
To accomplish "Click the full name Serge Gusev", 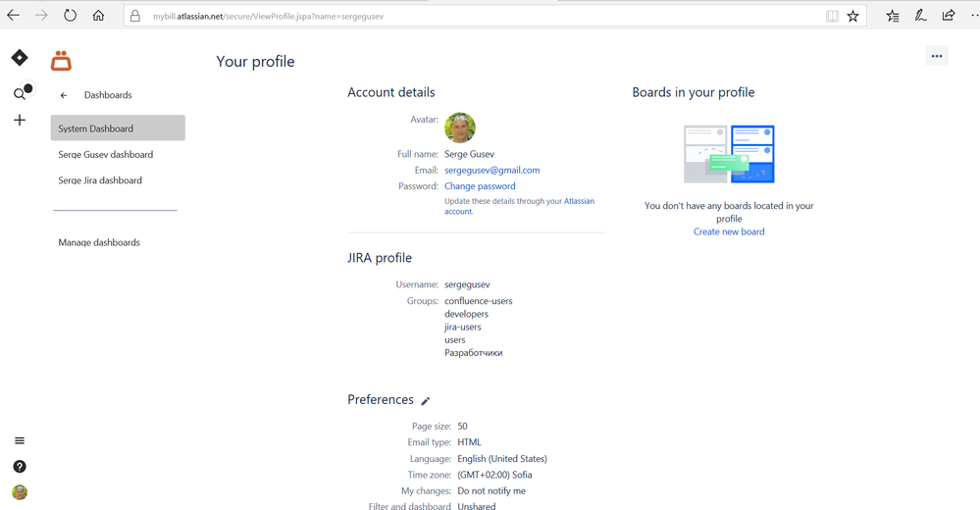I will [469, 154].
